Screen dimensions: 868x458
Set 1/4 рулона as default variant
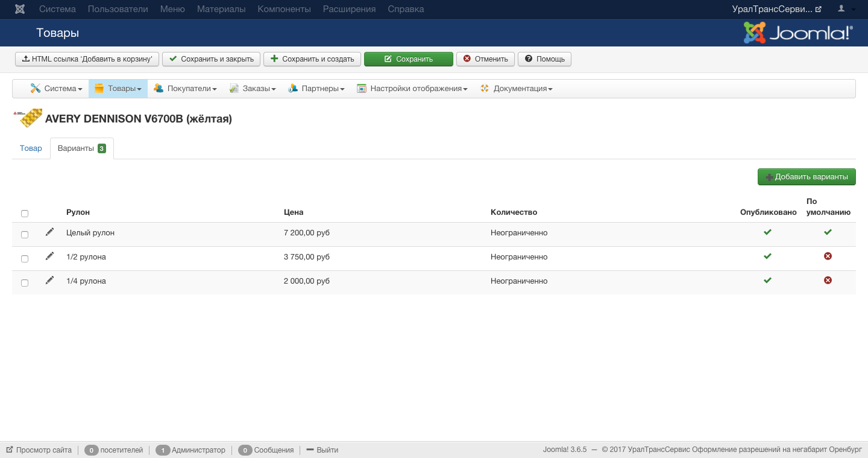tap(828, 281)
